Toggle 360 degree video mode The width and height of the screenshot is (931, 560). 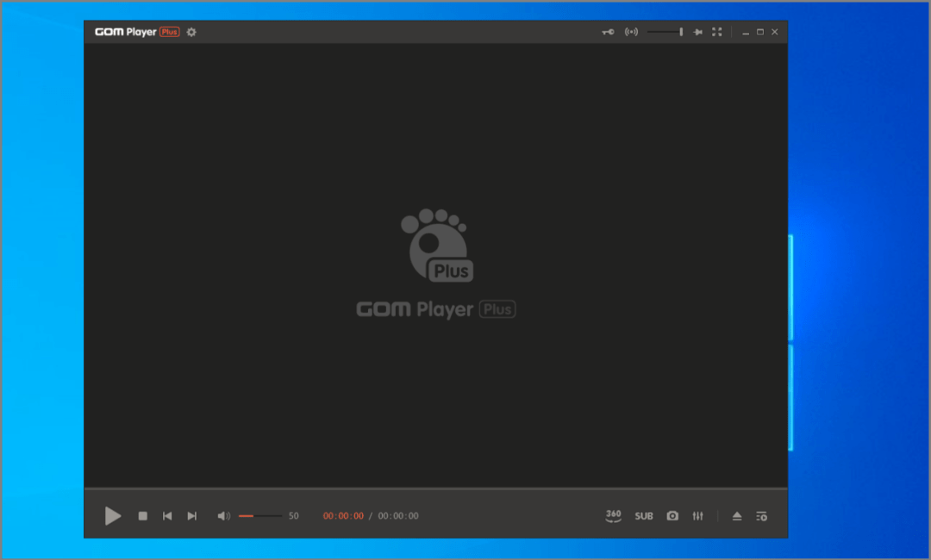pos(613,516)
